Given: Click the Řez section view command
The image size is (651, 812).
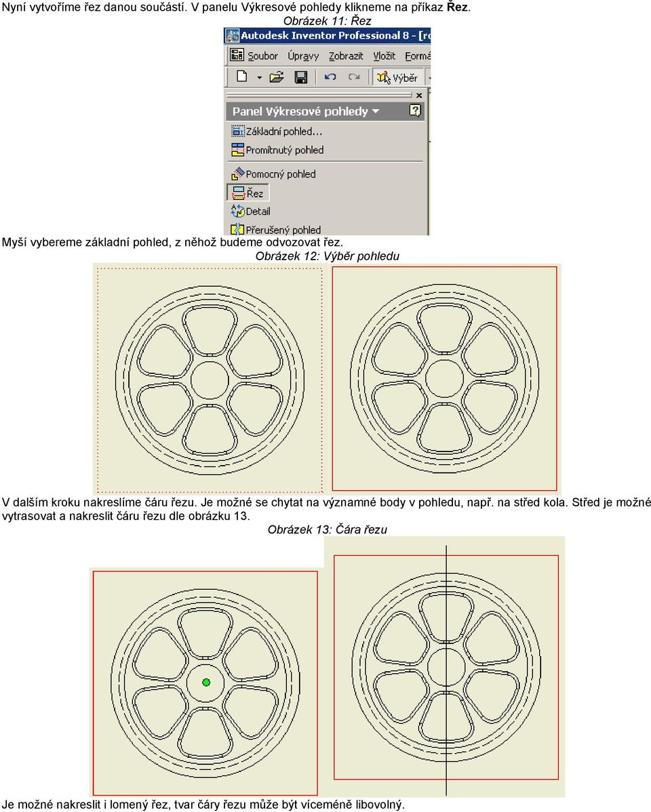Looking at the screenshot, I should pos(248,192).
